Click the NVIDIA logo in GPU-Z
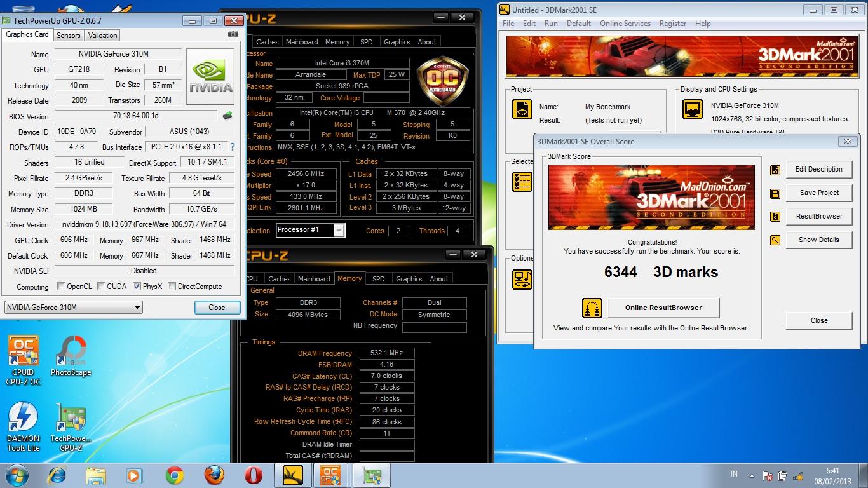This screenshot has height=488, width=868. (x=210, y=77)
